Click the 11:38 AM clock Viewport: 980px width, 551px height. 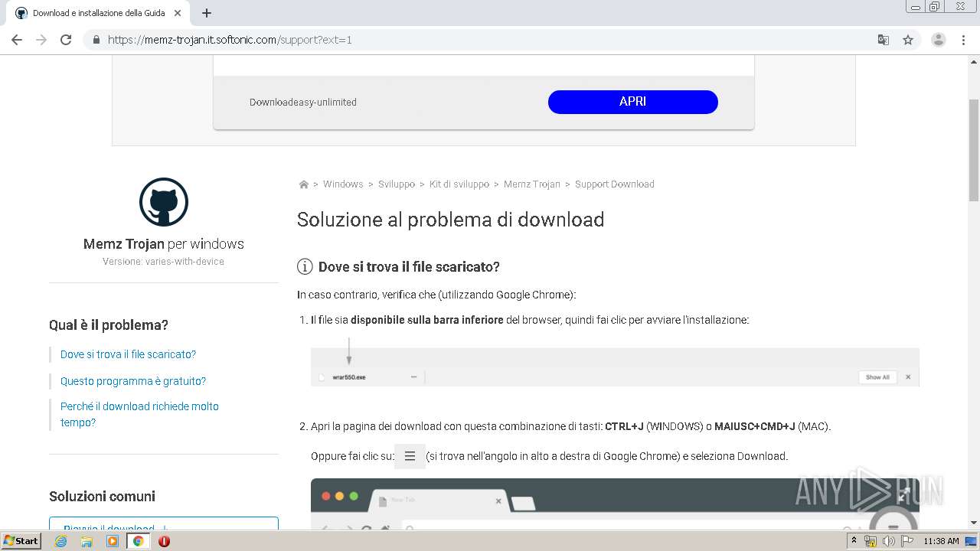(941, 541)
